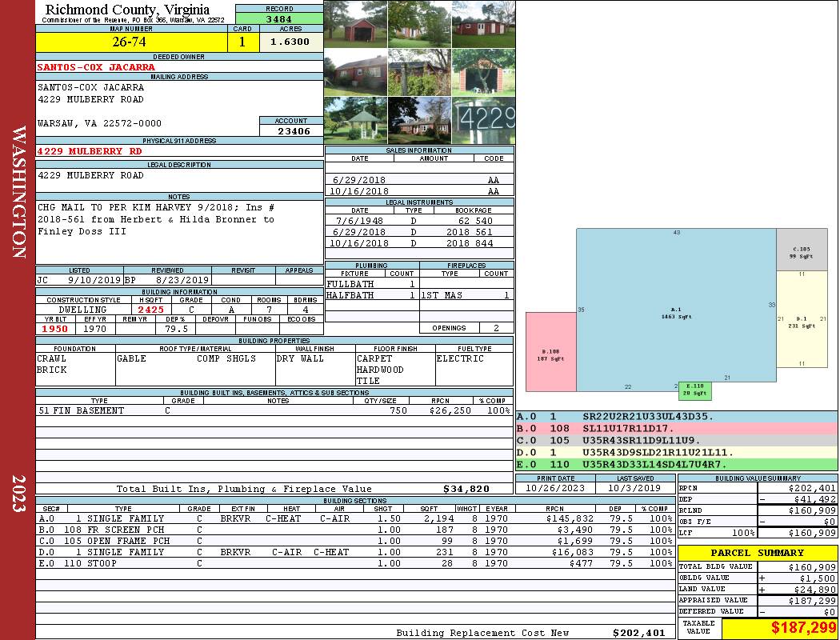840x640 pixels.
Task: Click the 51 FIN BASEMENT built-ins row
Action: coord(274,410)
